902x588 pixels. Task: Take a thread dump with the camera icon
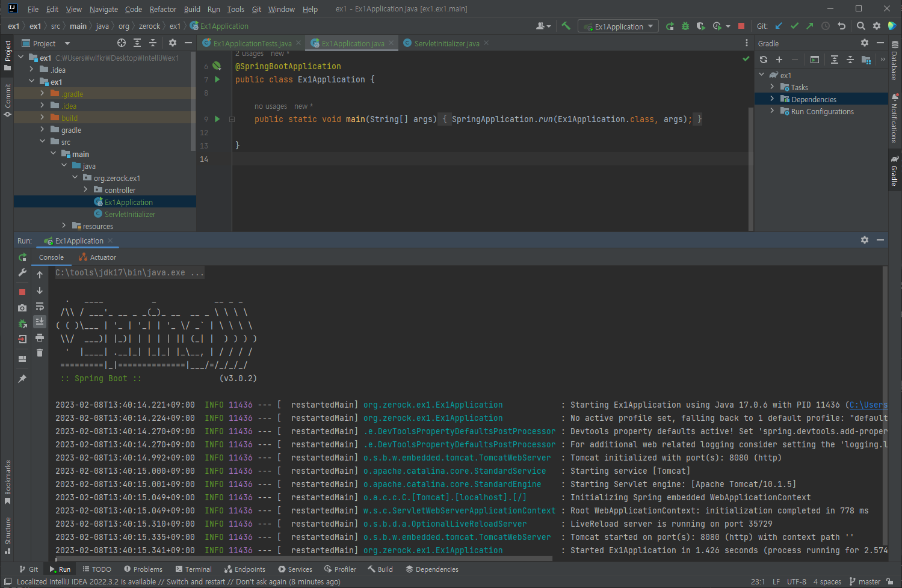point(22,308)
